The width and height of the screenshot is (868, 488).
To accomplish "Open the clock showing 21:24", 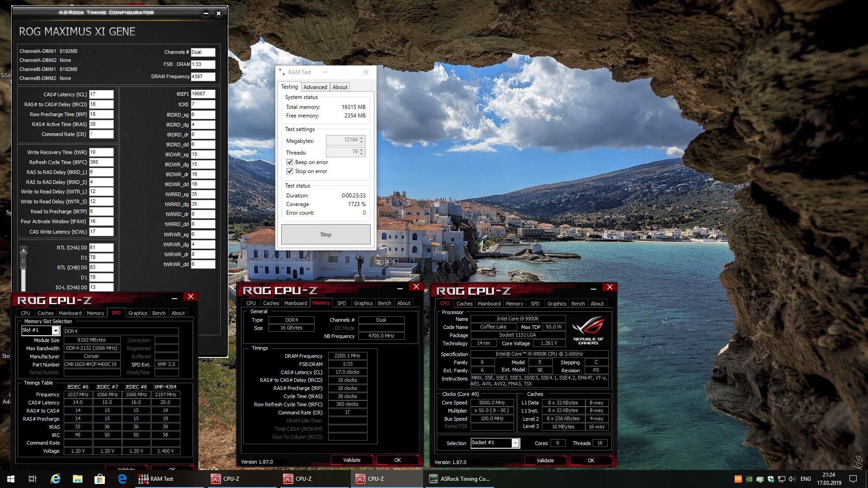I will click(x=829, y=479).
